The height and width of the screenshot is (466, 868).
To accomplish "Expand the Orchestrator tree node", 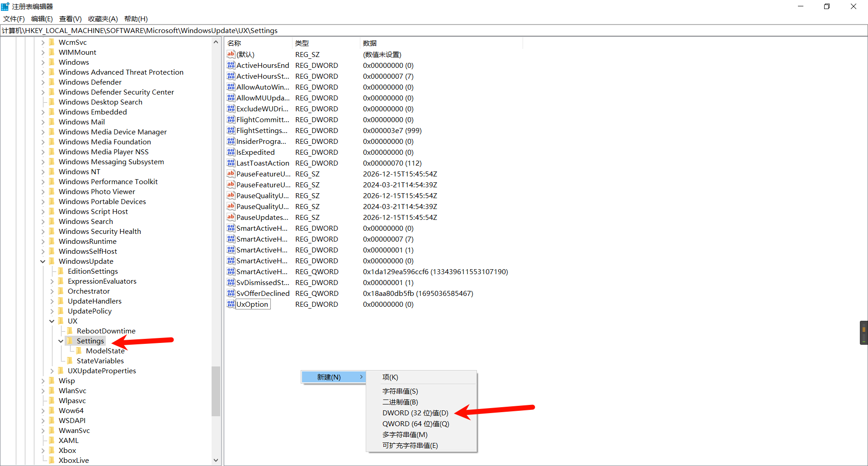I will 52,291.
